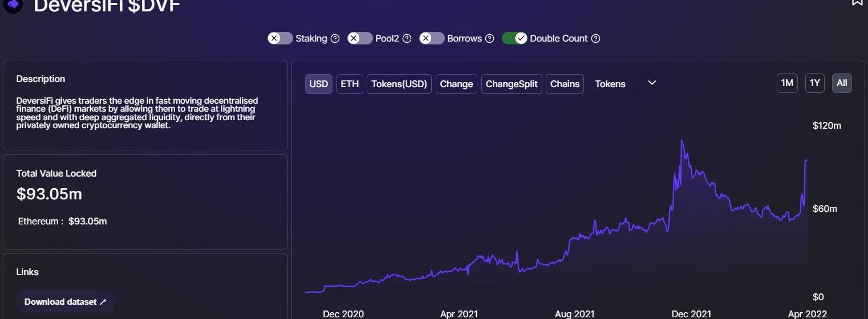Image resolution: width=868 pixels, height=319 pixels.
Task: Click the $60m y-axis label
Action: tap(825, 209)
